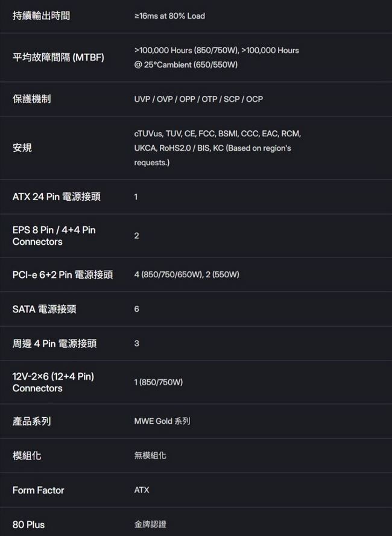The image size is (392, 536).
Task: Click the EPS 8 Pin / 4+4 Pin Connectors label
Action: (54, 236)
